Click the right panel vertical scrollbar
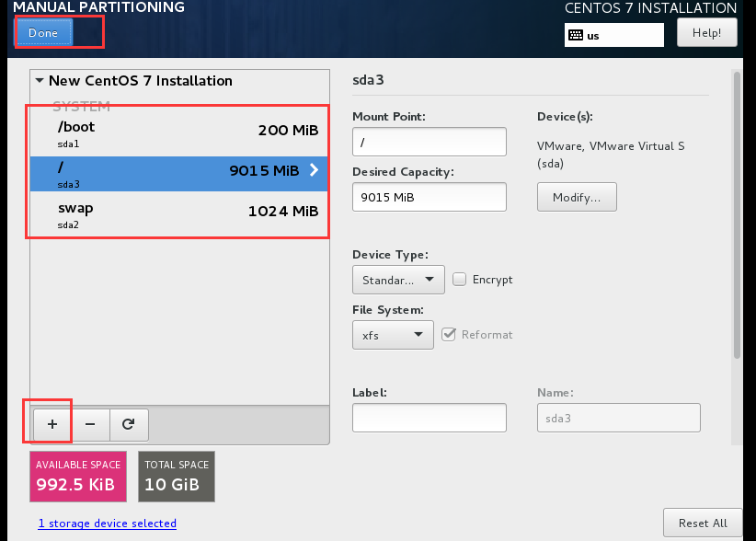Screen dimensions: 756x541 [737, 214]
